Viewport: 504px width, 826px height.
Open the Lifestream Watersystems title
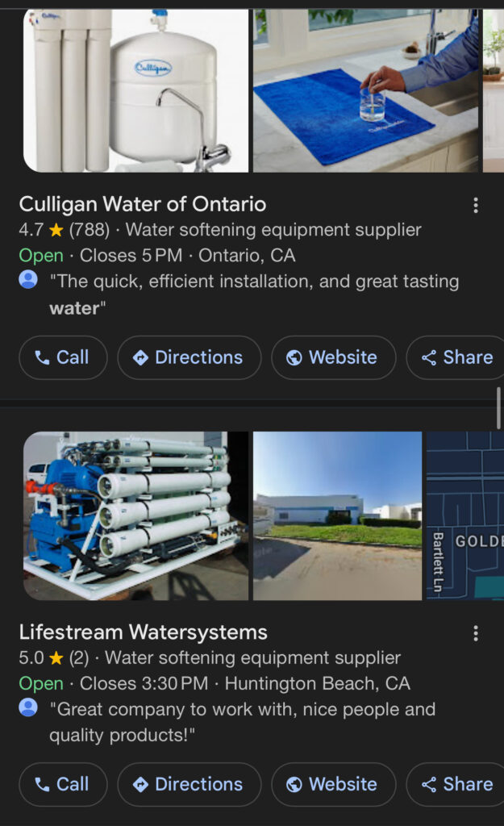pos(144,632)
